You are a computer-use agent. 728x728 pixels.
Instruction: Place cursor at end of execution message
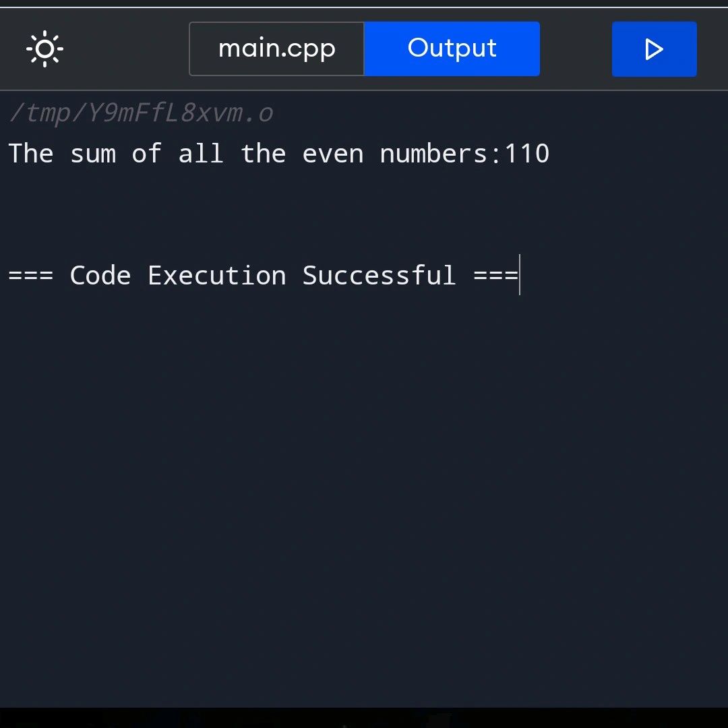click(520, 275)
